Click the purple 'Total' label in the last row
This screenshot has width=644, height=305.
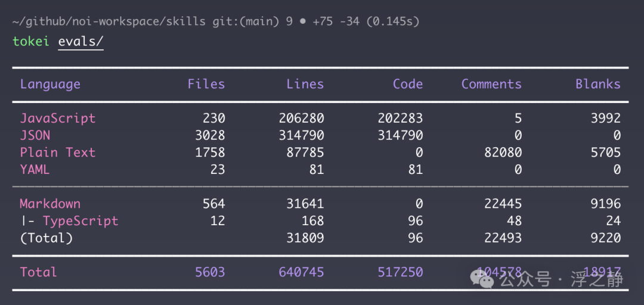[39, 272]
